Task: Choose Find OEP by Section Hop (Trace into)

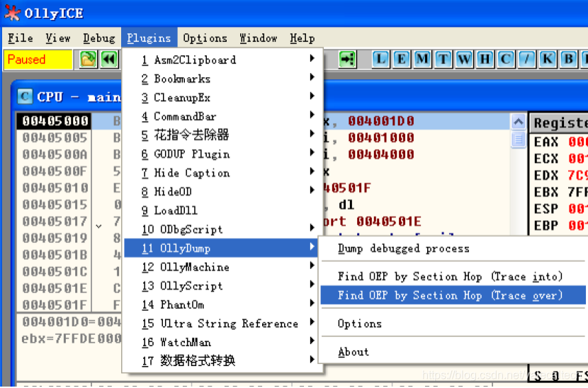Action: pyautogui.click(x=453, y=276)
